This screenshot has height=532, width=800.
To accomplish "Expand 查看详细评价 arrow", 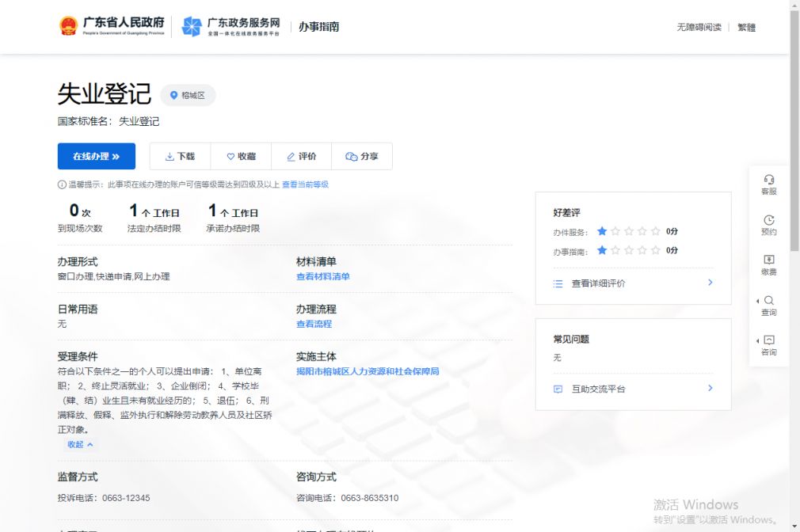I will tap(710, 283).
